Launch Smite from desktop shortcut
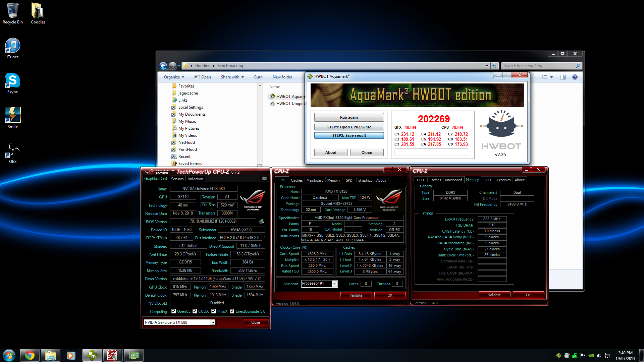The height and width of the screenshot is (362, 644). click(13, 118)
